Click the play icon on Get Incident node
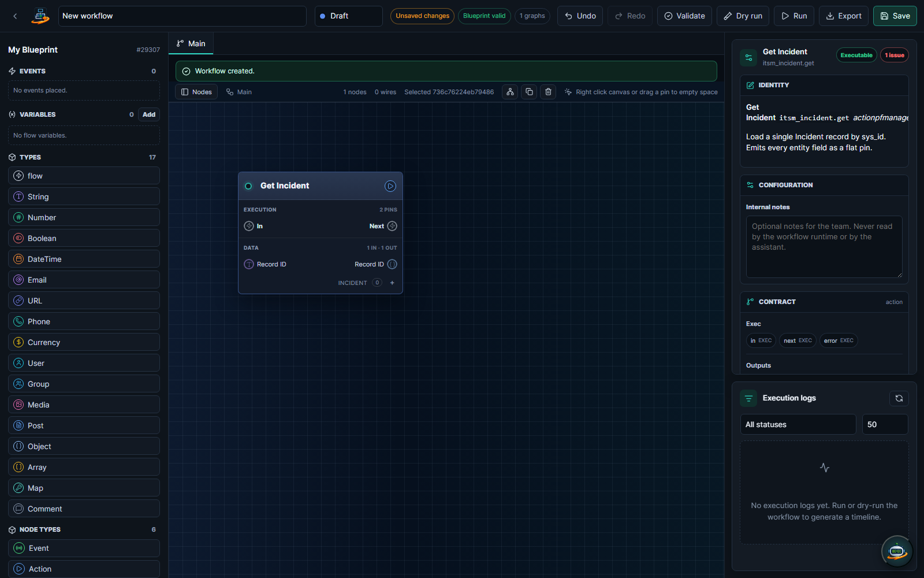The width and height of the screenshot is (924, 578). 390,186
